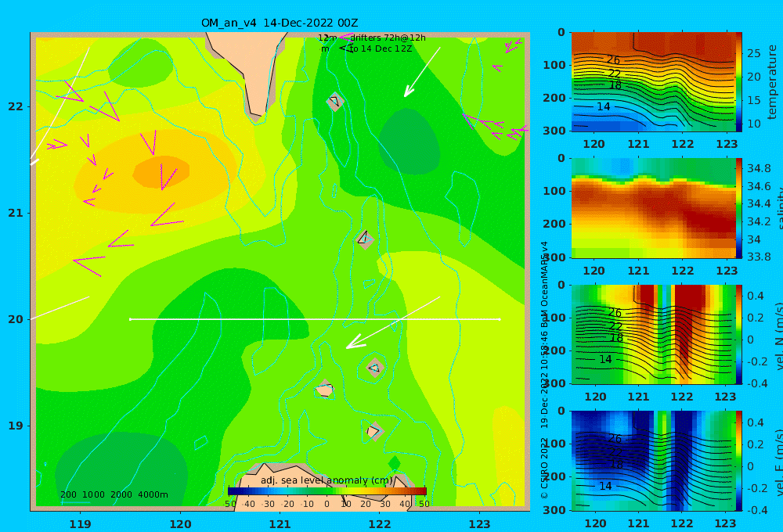Select the 'vel. N (m/s)' label
The width and height of the screenshot is (783, 532).
(x=778, y=336)
